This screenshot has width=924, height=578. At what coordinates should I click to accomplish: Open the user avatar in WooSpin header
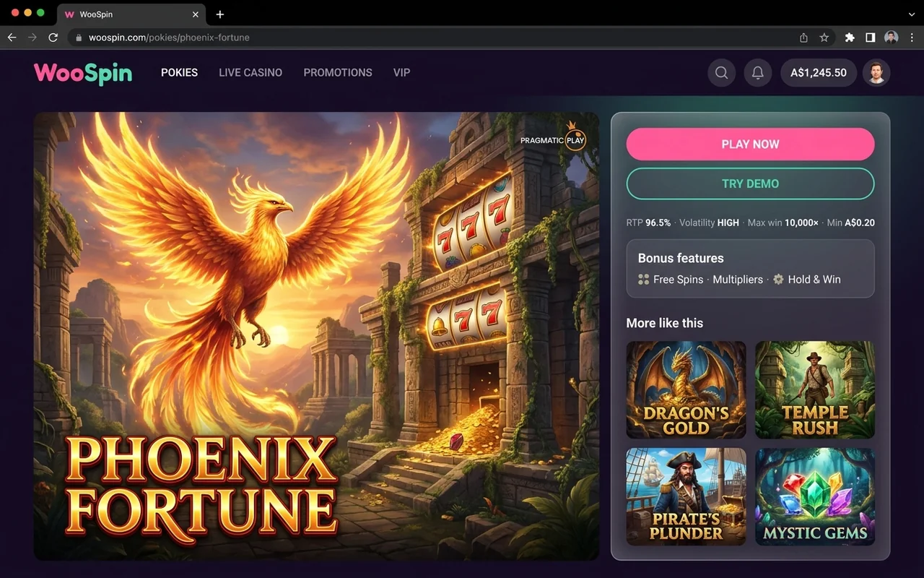876,73
